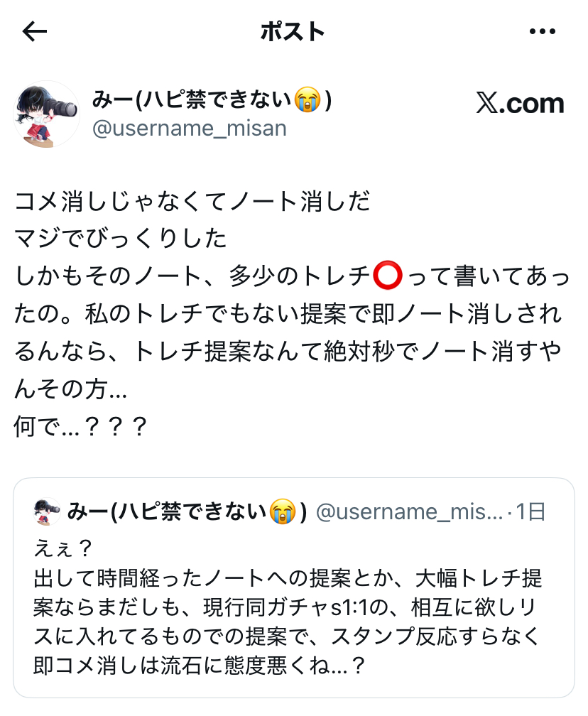Screen dimensions: 588x716
Task: Click the ええ？ line in quoted post
Action: pyautogui.click(x=63, y=548)
